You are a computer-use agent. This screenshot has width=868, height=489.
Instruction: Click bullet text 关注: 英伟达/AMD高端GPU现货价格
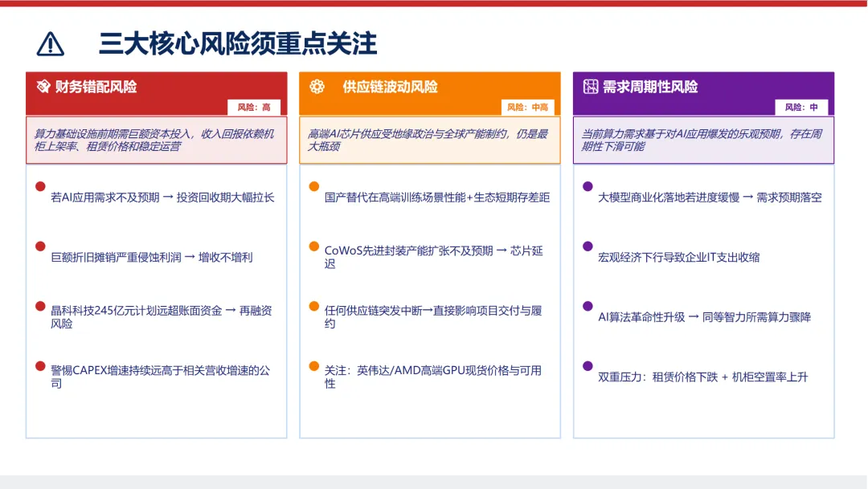pyautogui.click(x=433, y=377)
